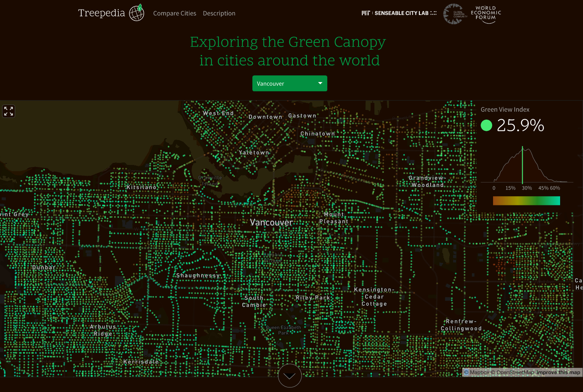Image resolution: width=583 pixels, height=392 pixels.
Task: Click the caret arrow on the city dropdown
Action: [320, 83]
